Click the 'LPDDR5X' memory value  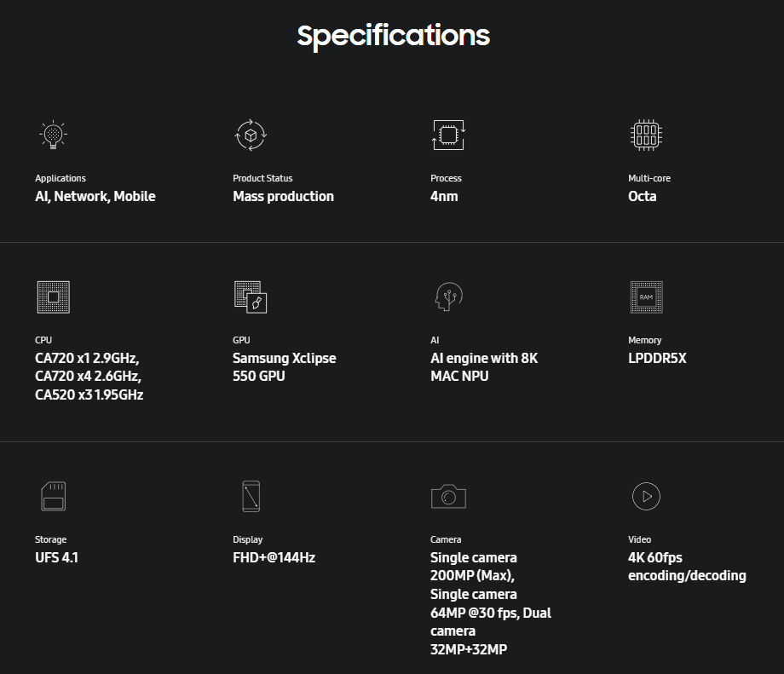657,358
